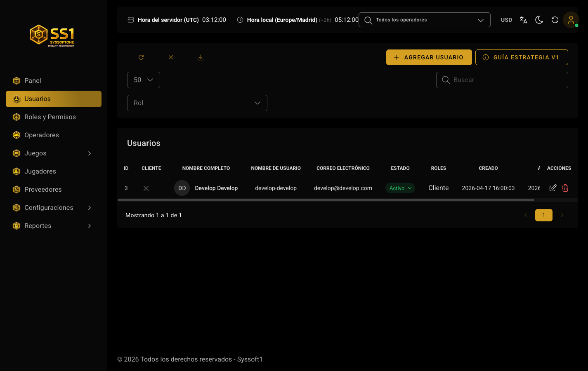Open the language translation icon

523,20
